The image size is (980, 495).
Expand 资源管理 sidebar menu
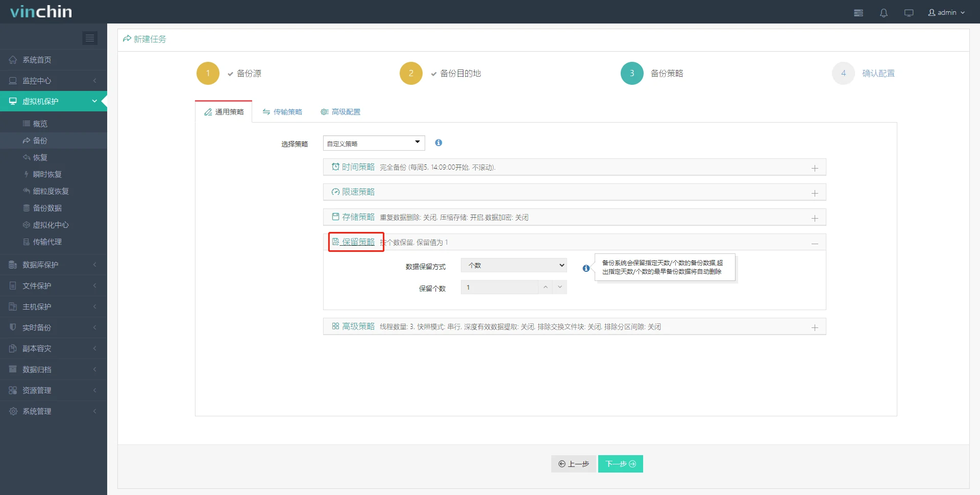tap(54, 390)
